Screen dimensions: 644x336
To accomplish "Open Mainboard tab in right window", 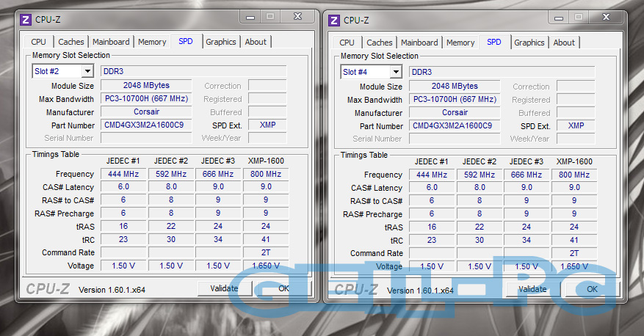I will (x=419, y=43).
